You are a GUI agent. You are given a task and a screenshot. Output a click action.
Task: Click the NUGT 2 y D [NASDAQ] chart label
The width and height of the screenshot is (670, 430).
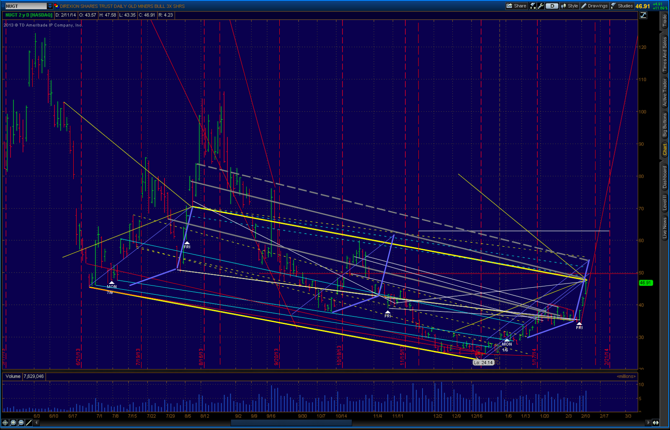click(28, 15)
